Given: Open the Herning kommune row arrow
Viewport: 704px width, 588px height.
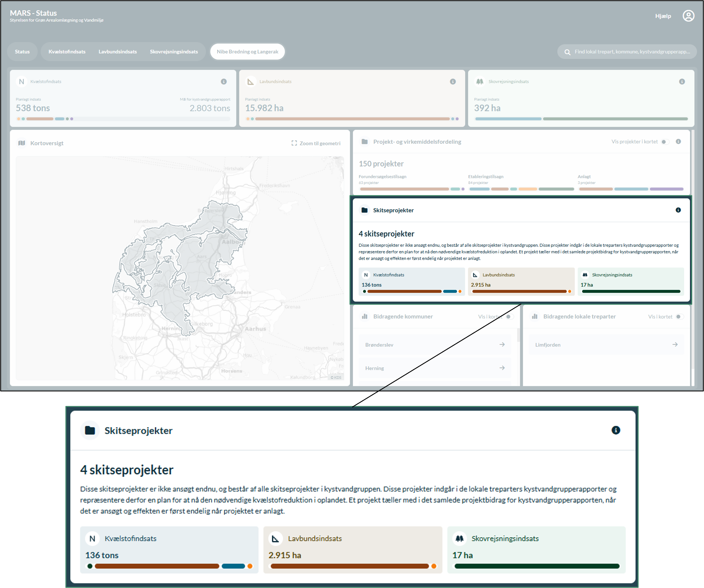Looking at the screenshot, I should click(x=502, y=368).
